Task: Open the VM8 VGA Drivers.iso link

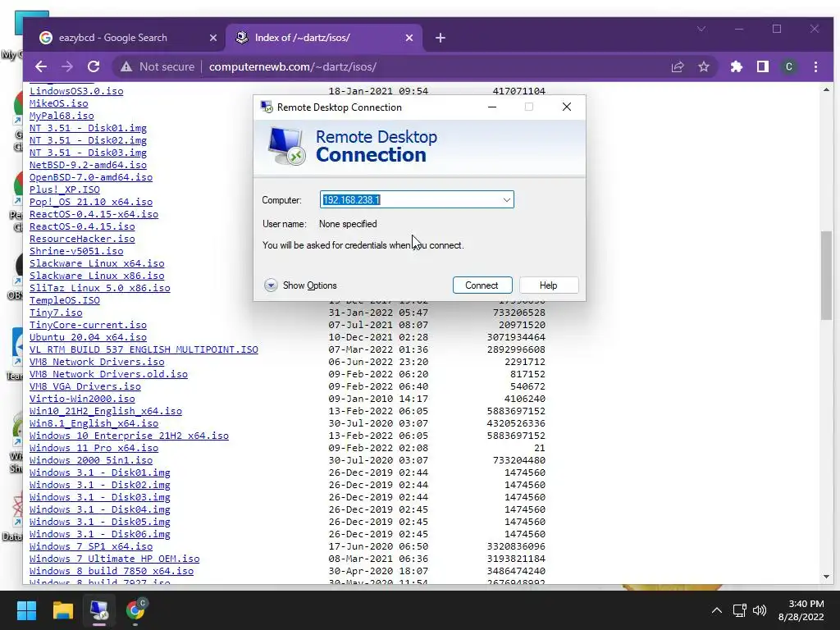Action: click(85, 386)
